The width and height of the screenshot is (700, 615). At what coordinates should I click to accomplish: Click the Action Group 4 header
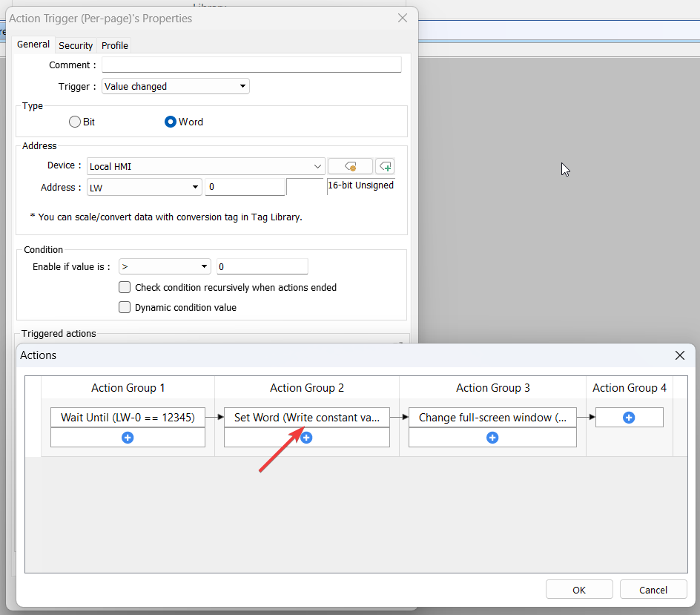[630, 388]
